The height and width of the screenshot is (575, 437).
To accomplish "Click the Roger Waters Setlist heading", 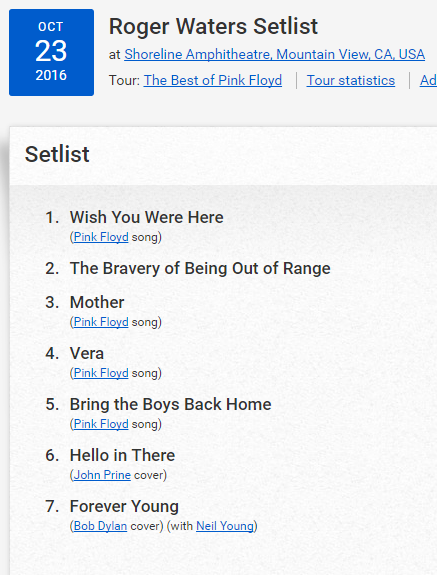I will (213, 27).
